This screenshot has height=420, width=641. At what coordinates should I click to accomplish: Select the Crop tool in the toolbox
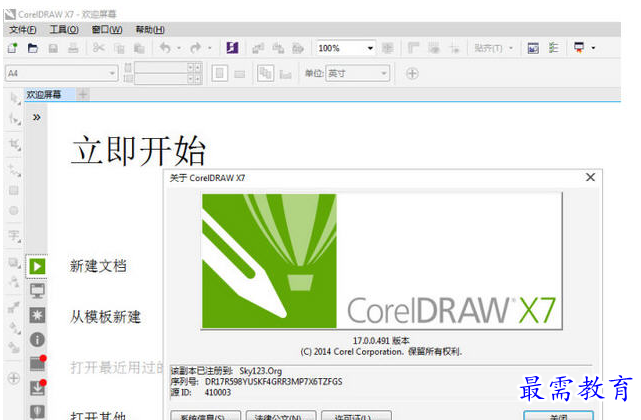click(x=15, y=144)
